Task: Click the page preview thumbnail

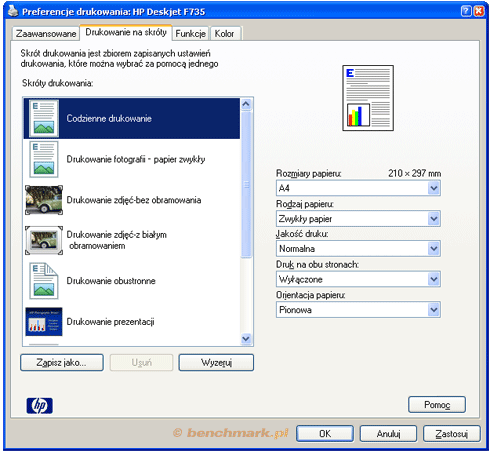Action: click(x=368, y=98)
